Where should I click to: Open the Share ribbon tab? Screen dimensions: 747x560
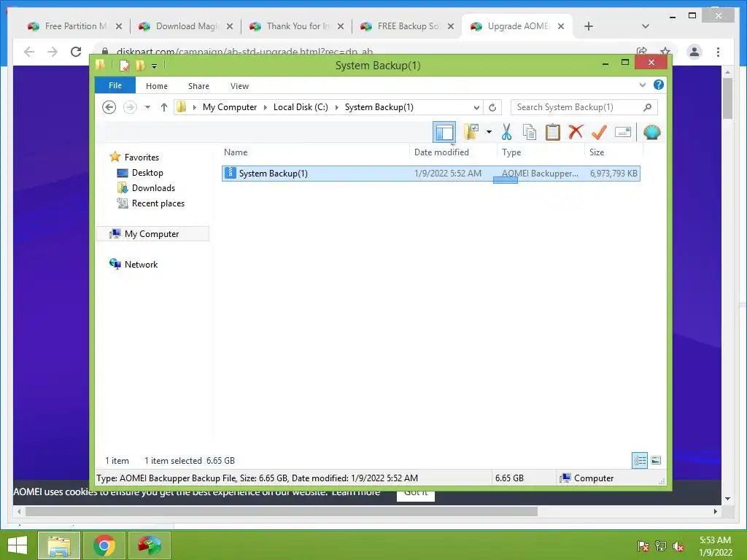pyautogui.click(x=198, y=86)
